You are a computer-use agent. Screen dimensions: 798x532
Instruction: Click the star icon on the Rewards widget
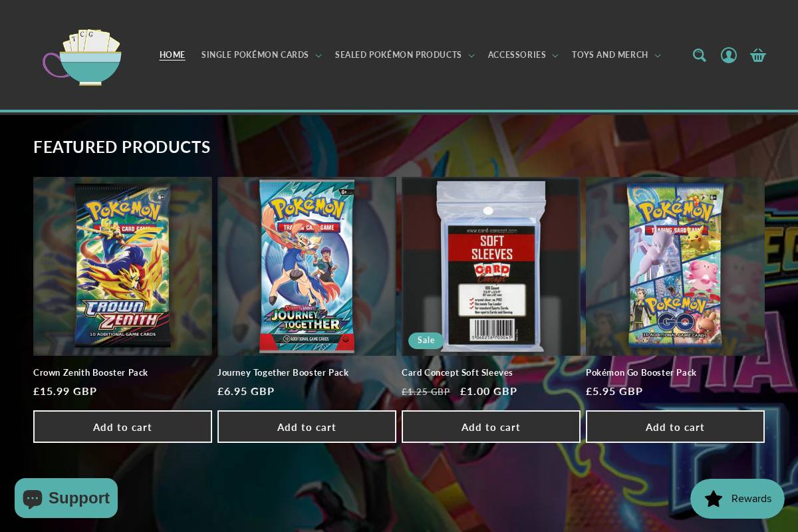(714, 499)
